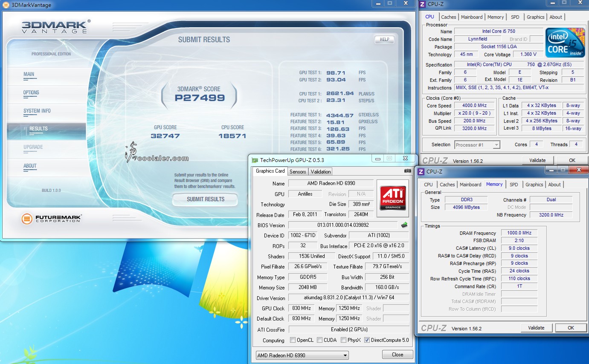Click the BIOS save chip icon
The image size is (589, 364).
click(x=404, y=225)
